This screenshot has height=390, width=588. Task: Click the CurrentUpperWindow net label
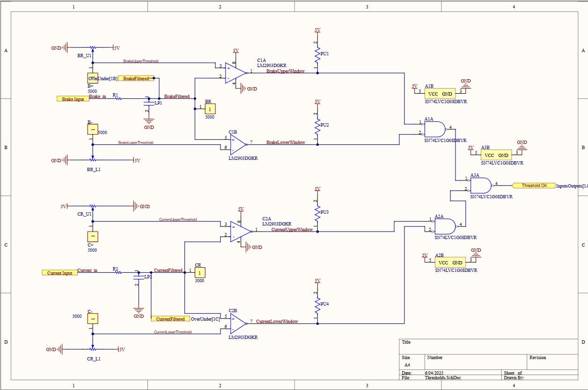(x=292, y=230)
